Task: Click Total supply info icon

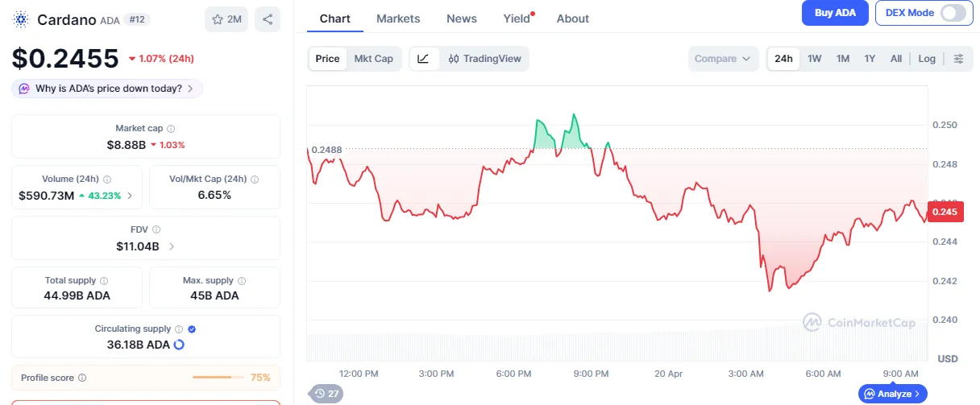Action: click(x=104, y=281)
